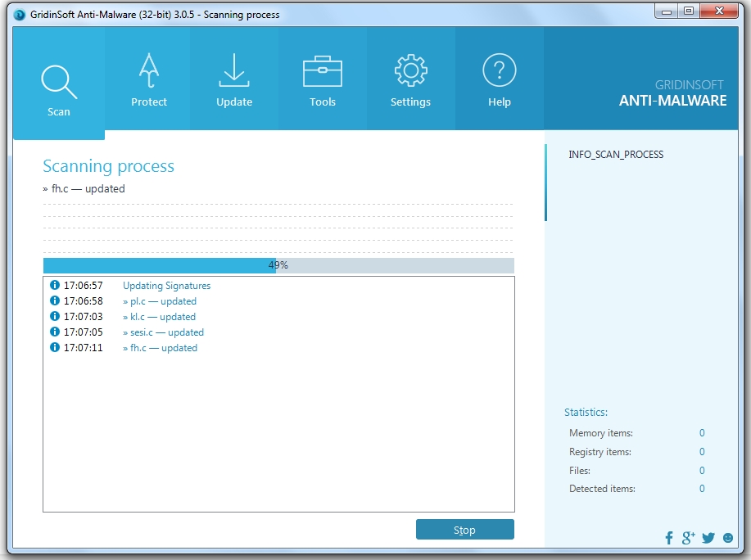Click the 'Statistics:' heading
751x560 pixels.
pos(586,412)
